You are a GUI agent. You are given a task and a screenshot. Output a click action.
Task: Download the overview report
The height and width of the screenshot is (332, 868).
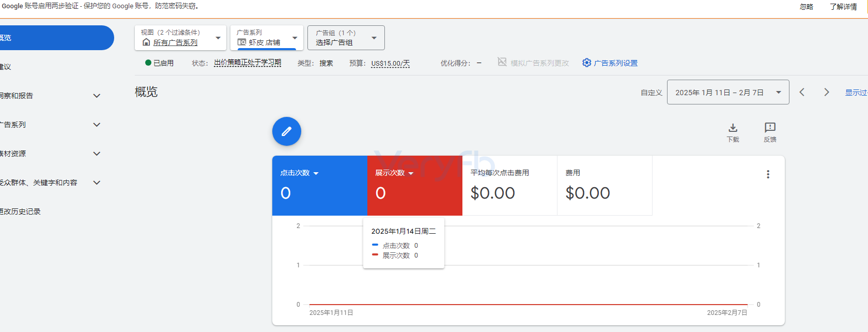coord(733,132)
